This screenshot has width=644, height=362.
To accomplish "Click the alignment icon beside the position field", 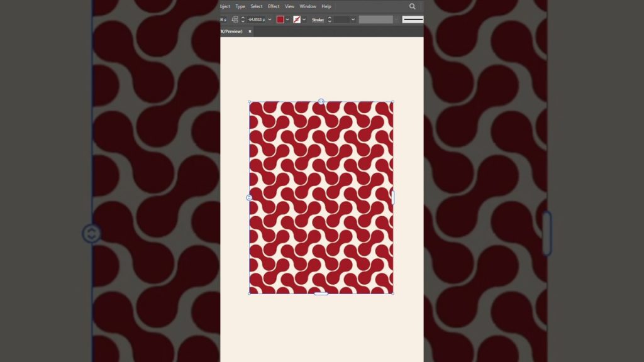I will click(235, 19).
